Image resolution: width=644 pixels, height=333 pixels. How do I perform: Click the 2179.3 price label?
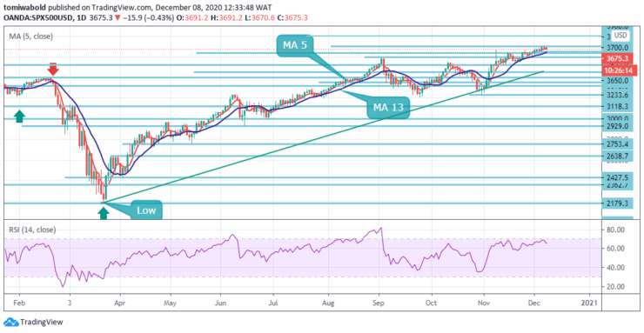618,203
